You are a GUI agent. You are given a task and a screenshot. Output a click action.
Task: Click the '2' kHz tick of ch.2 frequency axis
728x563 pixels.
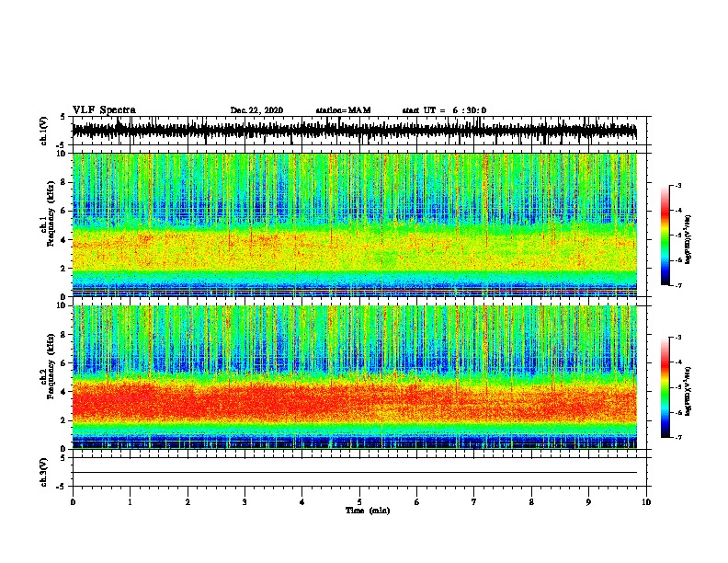click(x=64, y=420)
